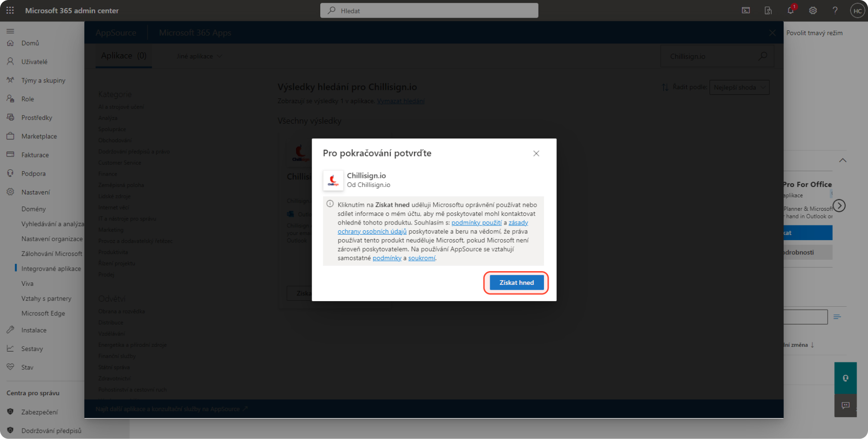This screenshot has height=439, width=868.
Task: Click the info icon in dialog notice
Action: tap(330, 204)
